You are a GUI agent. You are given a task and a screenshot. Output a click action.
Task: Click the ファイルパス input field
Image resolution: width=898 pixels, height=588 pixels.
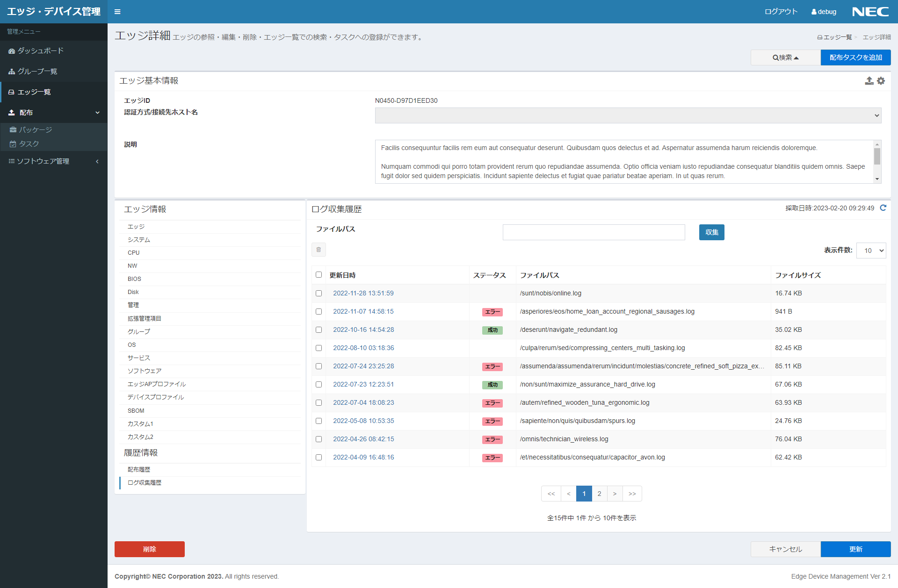[594, 232]
